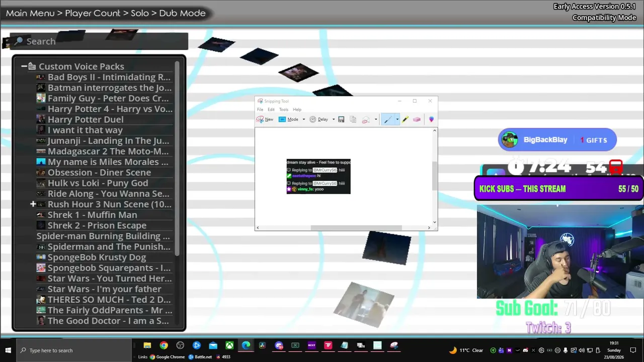Launch Google Chrome from the taskbar
The image size is (644, 362).
164,345
